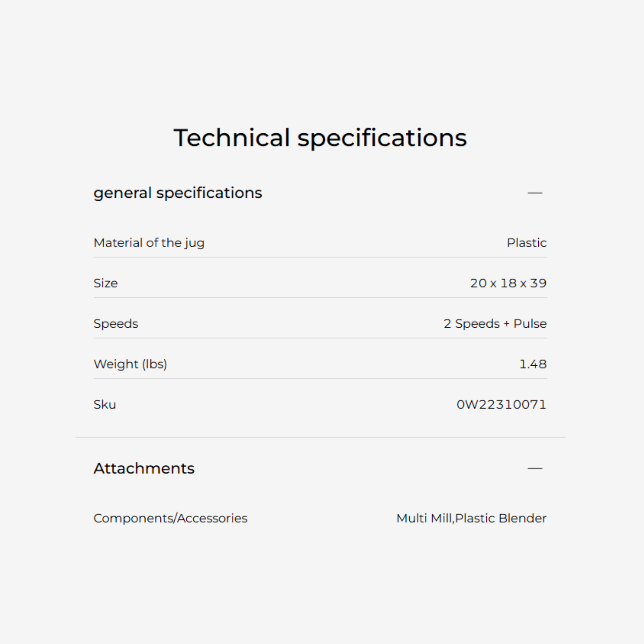
Task: Click the Weight (lbs) label
Action: pos(130,364)
